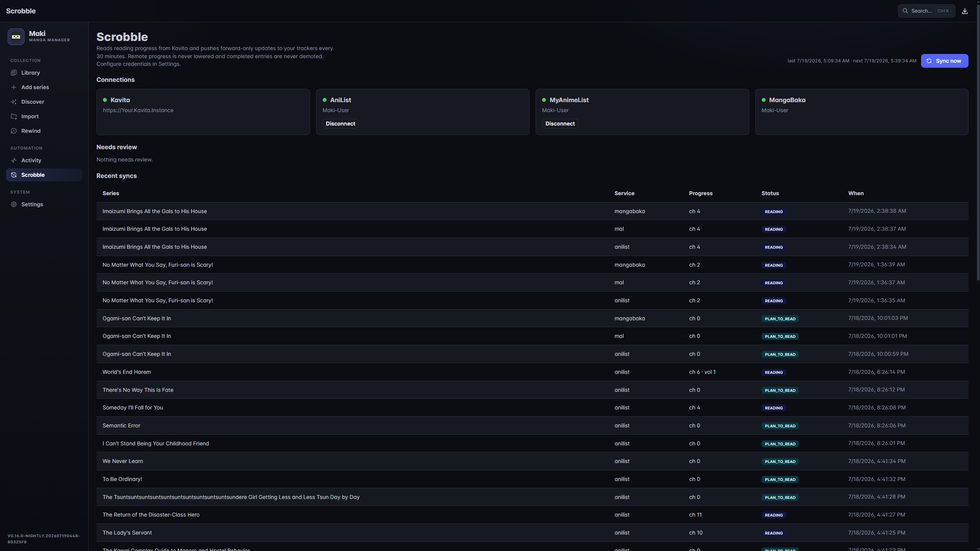
Task: Click the We Never Learn row
Action: [532, 461]
